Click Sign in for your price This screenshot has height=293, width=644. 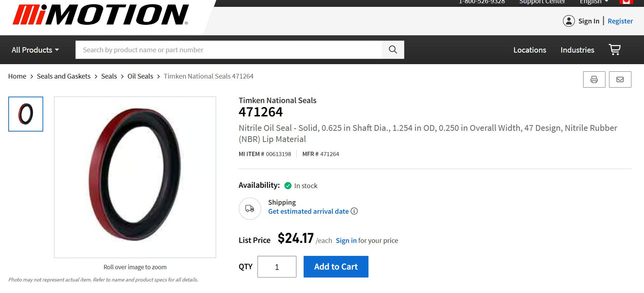tap(345, 240)
